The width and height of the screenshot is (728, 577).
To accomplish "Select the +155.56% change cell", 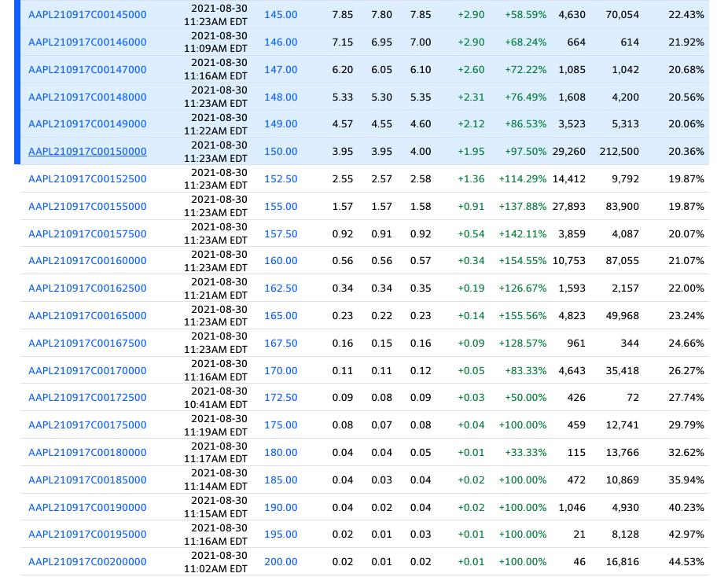I will [523, 316].
